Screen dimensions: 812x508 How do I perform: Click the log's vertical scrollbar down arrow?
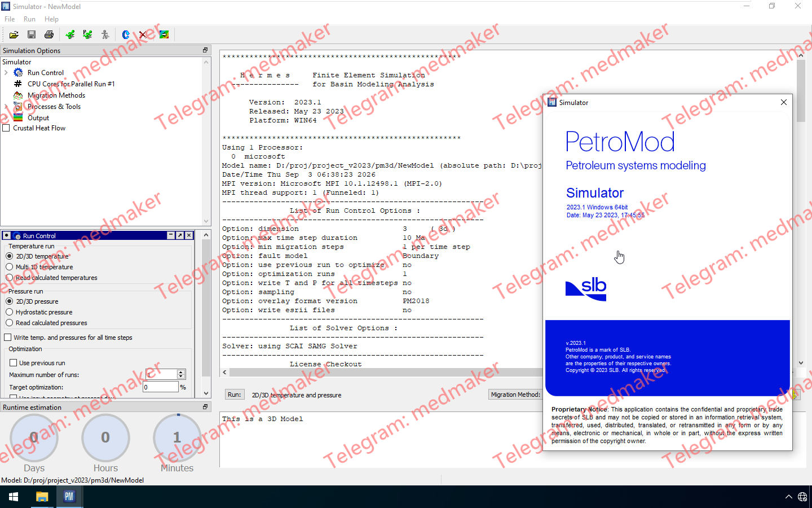801,363
